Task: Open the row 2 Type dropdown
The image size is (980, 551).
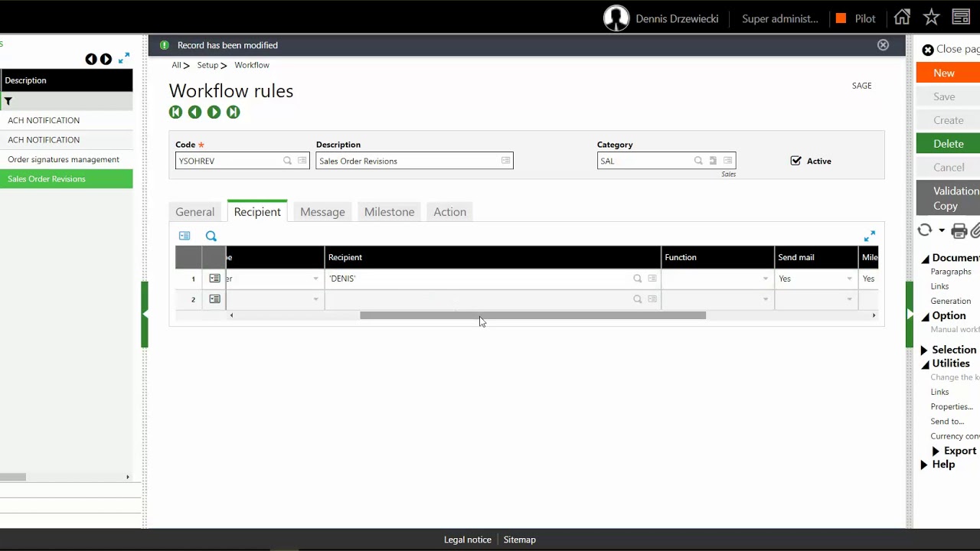Action: tap(315, 299)
